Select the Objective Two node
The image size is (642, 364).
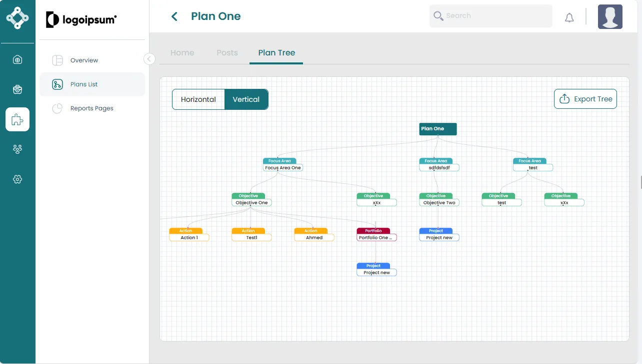[x=439, y=200]
